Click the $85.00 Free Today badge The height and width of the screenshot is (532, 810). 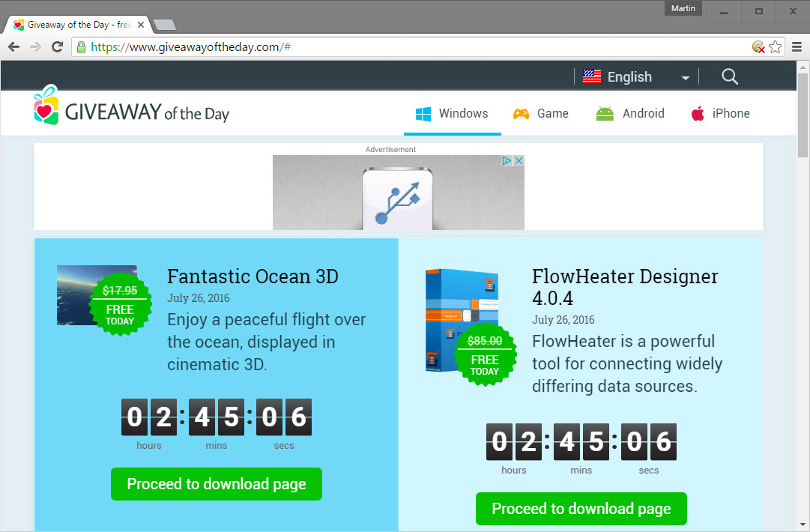click(x=485, y=354)
